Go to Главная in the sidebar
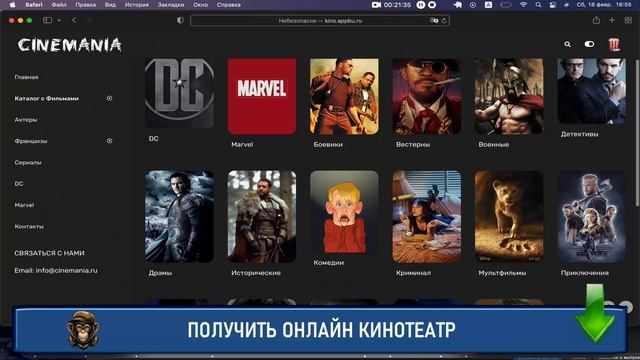The height and width of the screenshot is (360, 640). click(27, 77)
